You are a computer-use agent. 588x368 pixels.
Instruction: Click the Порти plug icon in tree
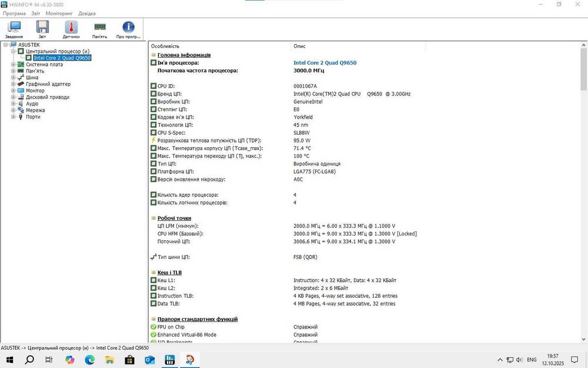click(x=21, y=117)
